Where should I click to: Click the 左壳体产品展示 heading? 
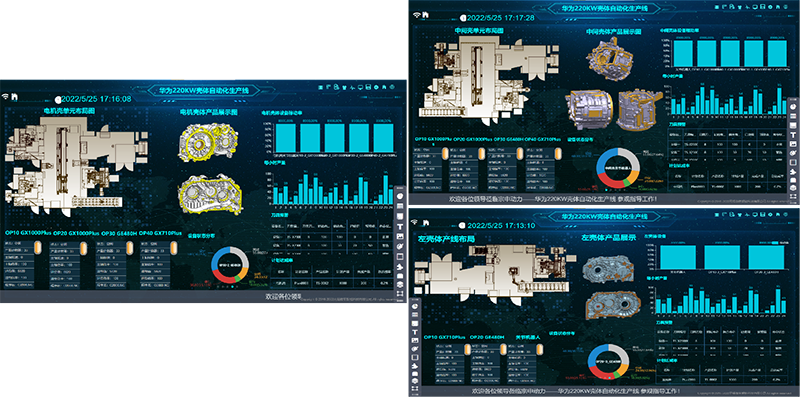click(x=608, y=238)
